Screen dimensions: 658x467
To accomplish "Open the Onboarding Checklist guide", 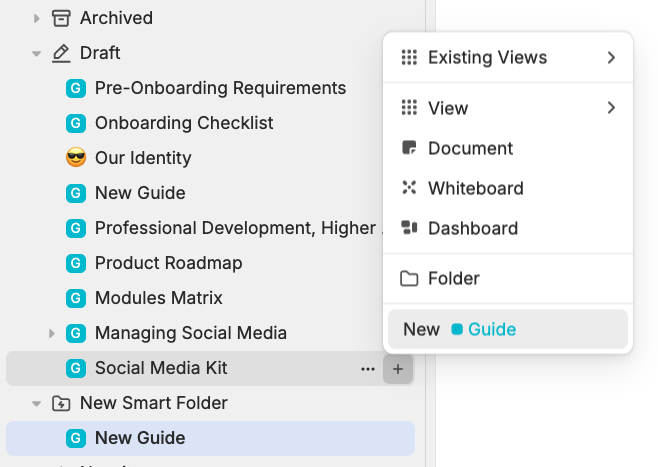I will click(184, 123).
